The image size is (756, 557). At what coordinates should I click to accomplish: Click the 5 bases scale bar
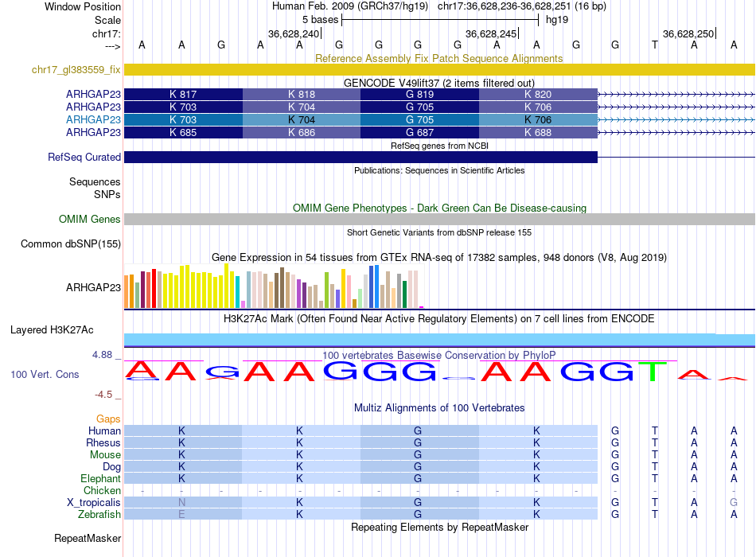[440, 20]
